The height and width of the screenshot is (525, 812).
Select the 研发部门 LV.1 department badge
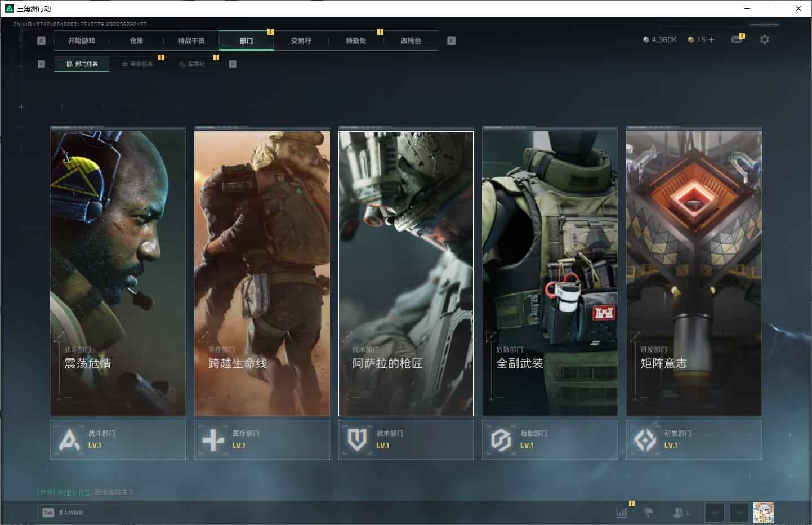(x=694, y=439)
